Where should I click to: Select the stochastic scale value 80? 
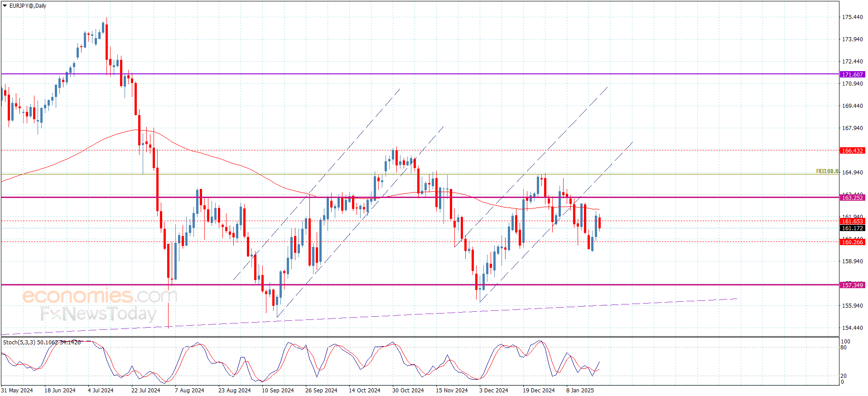point(844,348)
